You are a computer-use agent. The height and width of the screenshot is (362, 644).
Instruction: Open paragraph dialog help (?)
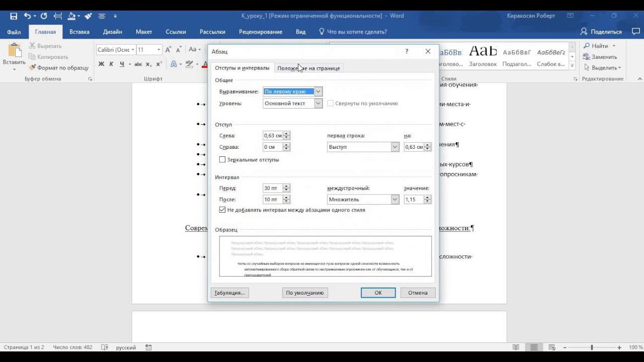407,51
